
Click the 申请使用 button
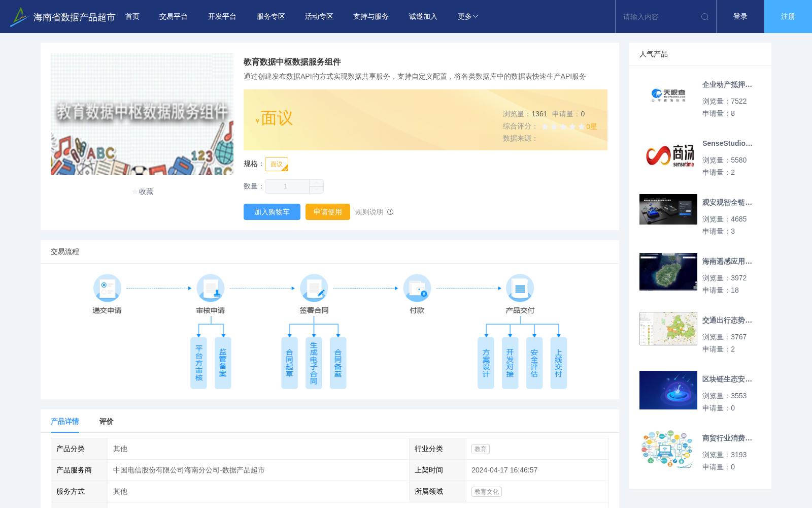point(328,212)
